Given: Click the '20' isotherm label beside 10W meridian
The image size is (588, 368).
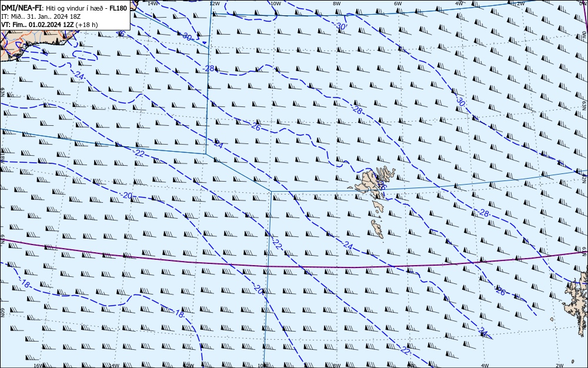Looking at the screenshot, I should coord(259,289).
